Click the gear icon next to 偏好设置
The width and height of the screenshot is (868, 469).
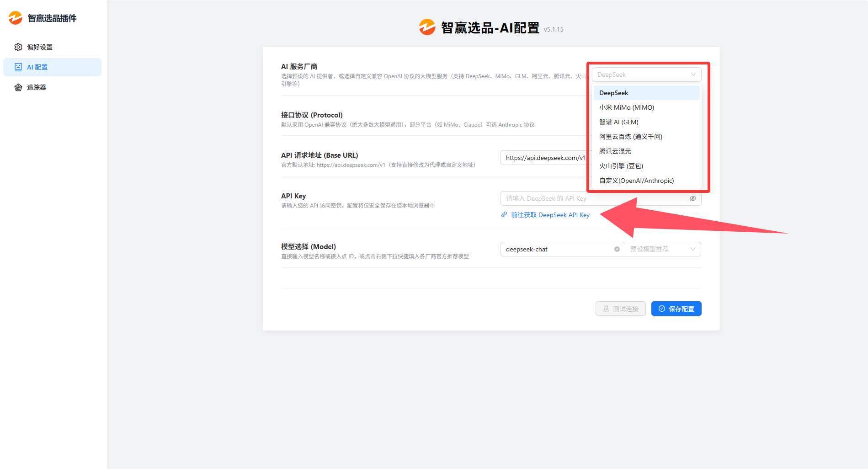18,47
